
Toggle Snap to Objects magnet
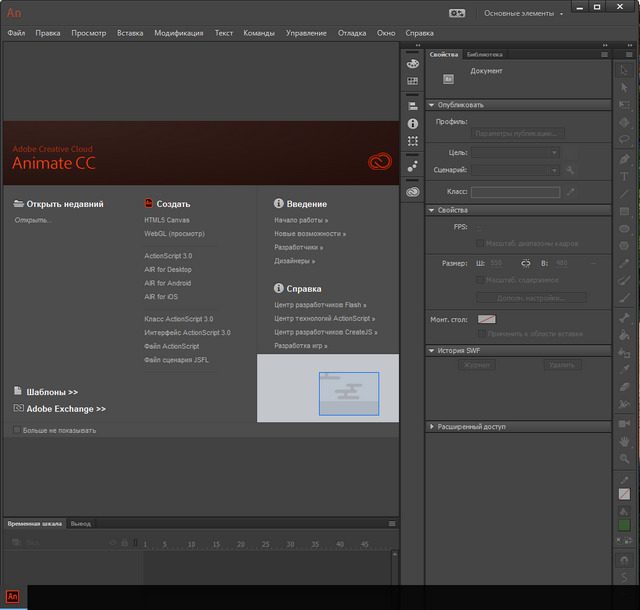pos(624,560)
